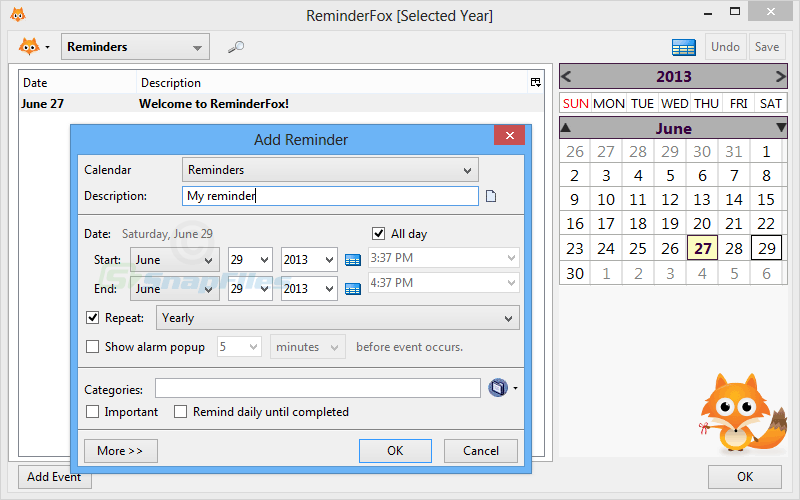Expand the Categories icon dropdown arrow
800x500 pixels.
pyautogui.click(x=515, y=388)
